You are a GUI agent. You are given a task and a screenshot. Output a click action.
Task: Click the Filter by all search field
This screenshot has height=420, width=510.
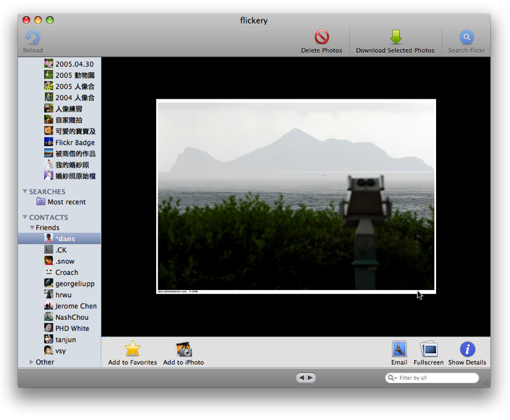coord(432,378)
